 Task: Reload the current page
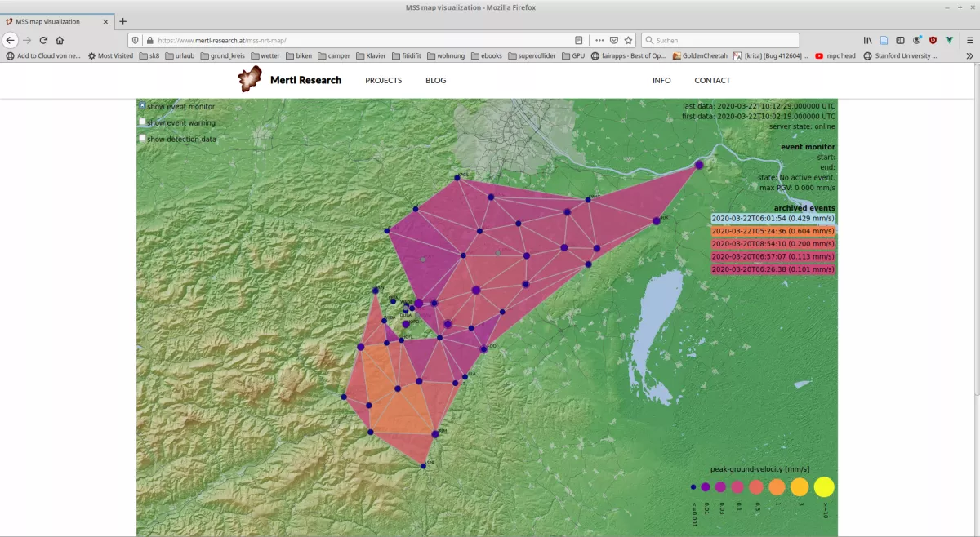[43, 40]
